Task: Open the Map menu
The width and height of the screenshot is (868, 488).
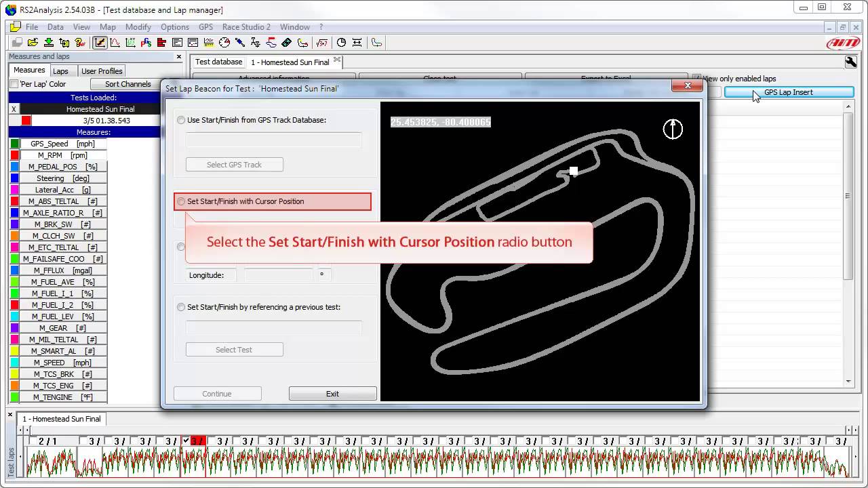Action: pyautogui.click(x=107, y=27)
